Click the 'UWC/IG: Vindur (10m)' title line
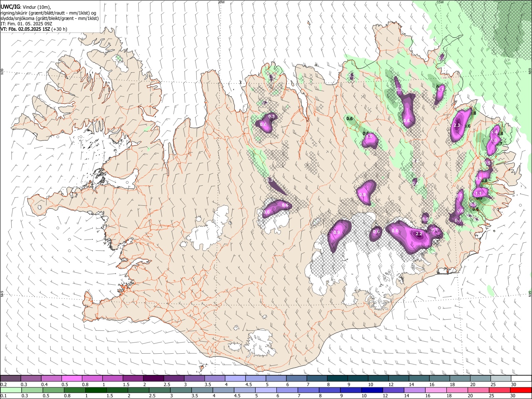This screenshot has width=532, height=399. (26, 7)
